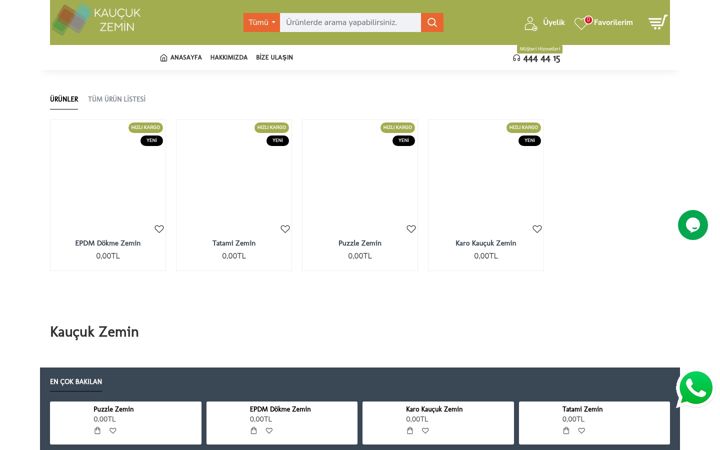Click the HIZLI KARGO badge on Karo card
The height and width of the screenshot is (450, 720).
coord(523,127)
